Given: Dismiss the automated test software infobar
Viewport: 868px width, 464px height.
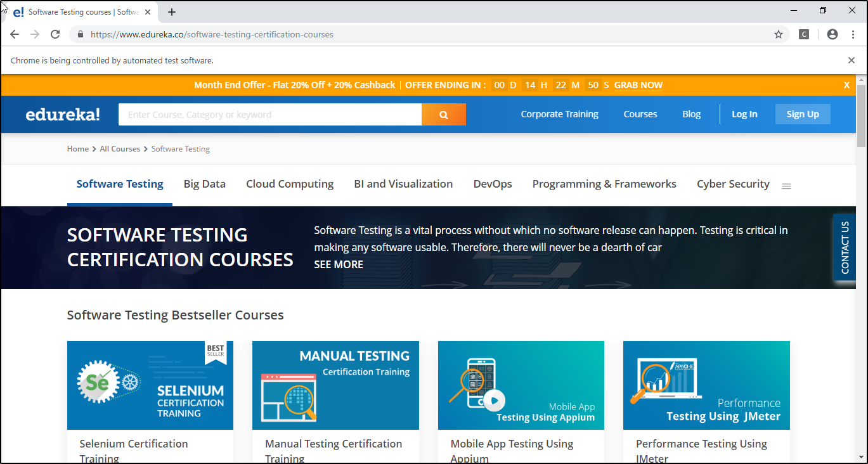Looking at the screenshot, I should tap(851, 60).
